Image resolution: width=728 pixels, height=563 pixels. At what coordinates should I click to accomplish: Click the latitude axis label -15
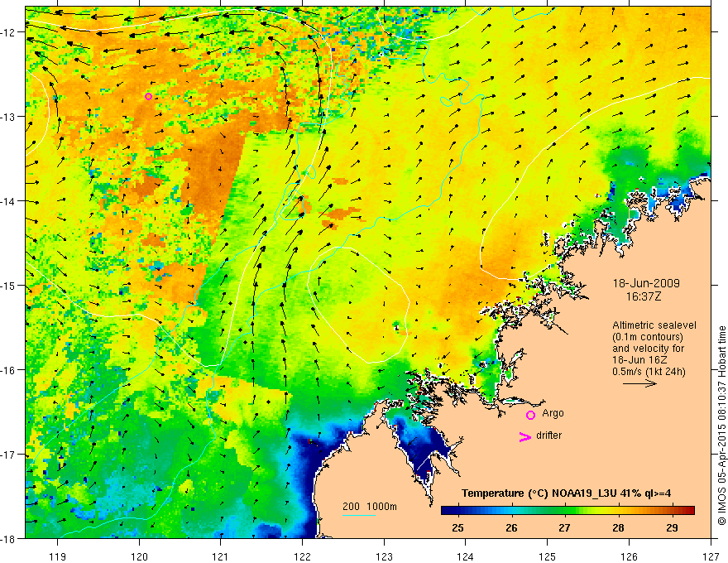[x=9, y=285]
